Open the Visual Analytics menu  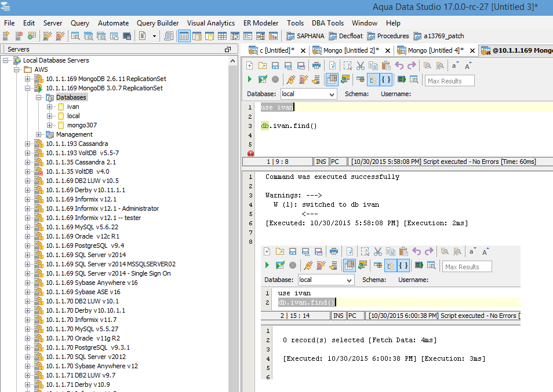[211, 23]
